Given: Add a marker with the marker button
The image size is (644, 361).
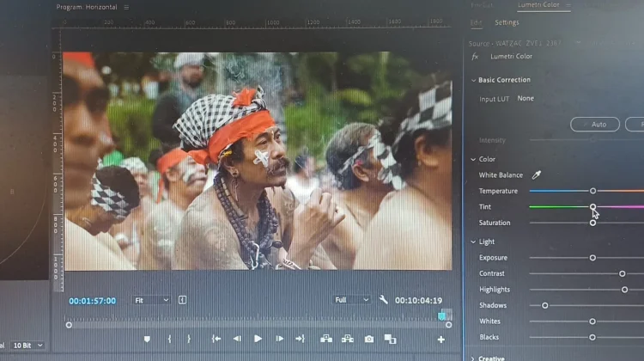Looking at the screenshot, I should point(147,340).
